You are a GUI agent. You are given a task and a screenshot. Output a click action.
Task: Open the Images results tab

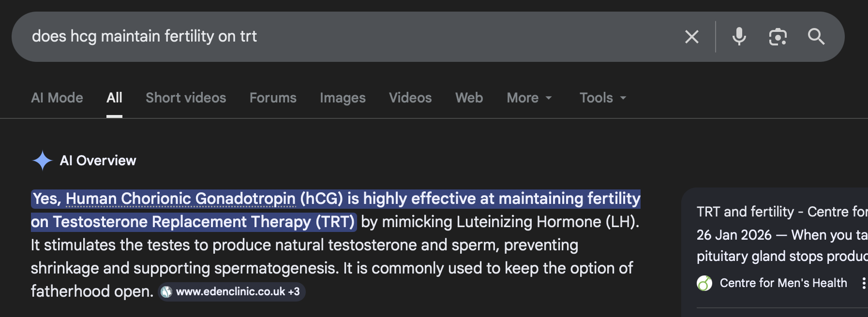pos(343,98)
